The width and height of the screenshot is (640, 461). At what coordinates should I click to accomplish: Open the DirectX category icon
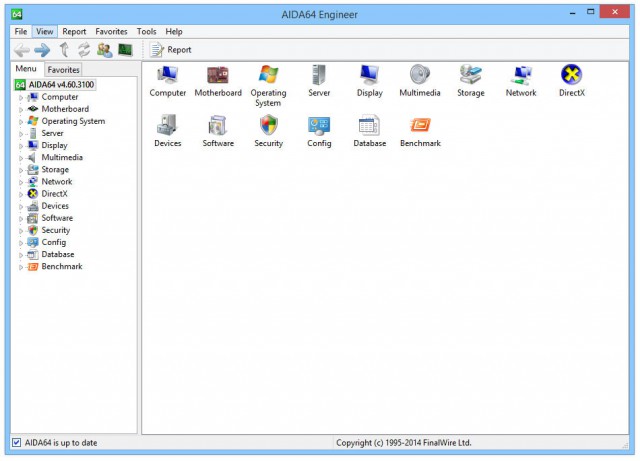click(571, 75)
